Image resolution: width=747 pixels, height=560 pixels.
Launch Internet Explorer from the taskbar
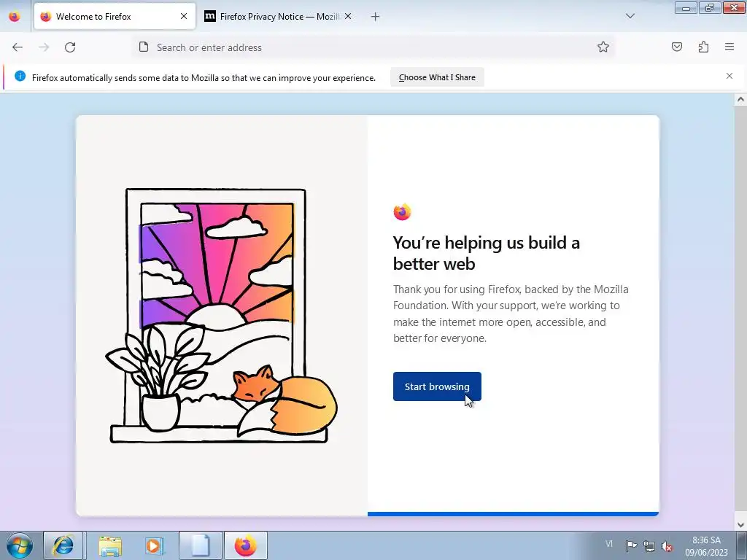pos(63,545)
